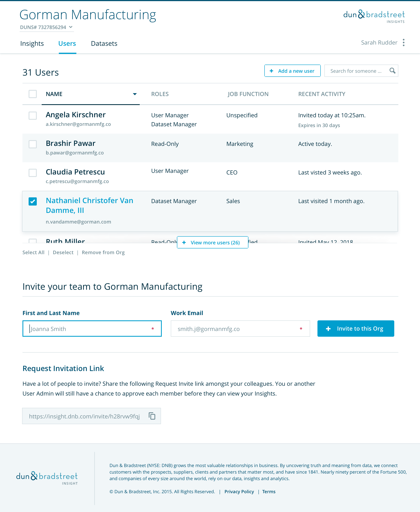420x512 pixels.
Task: Copy the invitation link with the copy icon
Action: [x=152, y=416]
